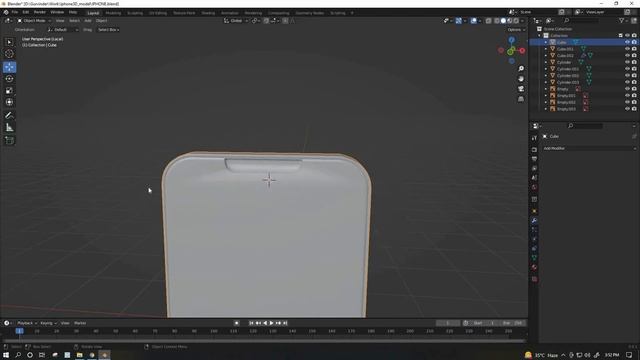Open the File menu

[x=15, y=12]
